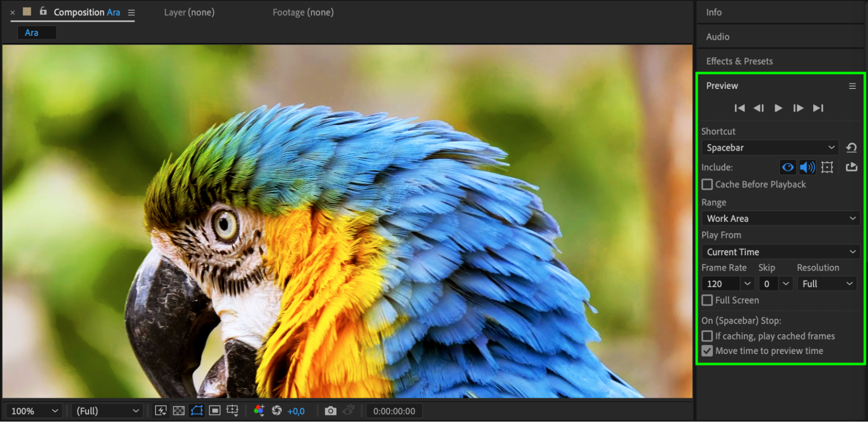Open the Work Area range dropdown
Image resolution: width=868 pixels, height=422 pixels.
pos(781,219)
